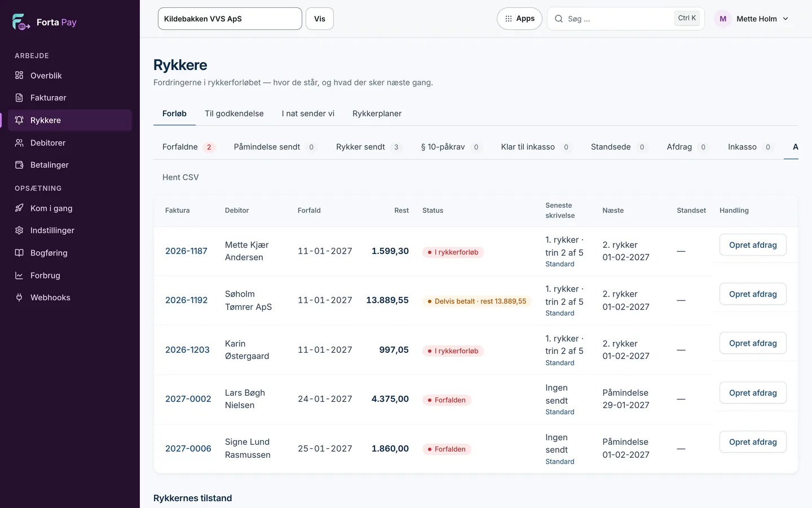812x508 pixels.
Task: Click the Vis button
Action: [320, 19]
